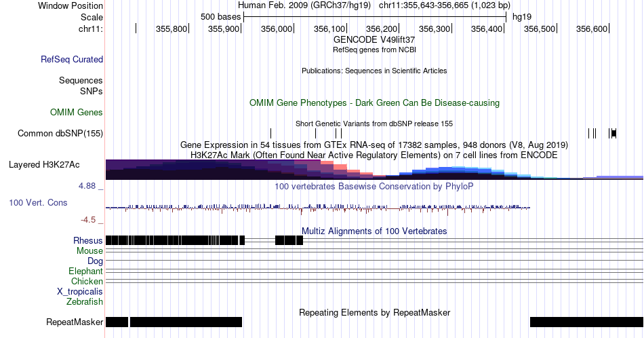This screenshot has width=644, height=338.
Task: Click the H3K27Ac Mark ENCODE track title
Action: [x=374, y=155]
